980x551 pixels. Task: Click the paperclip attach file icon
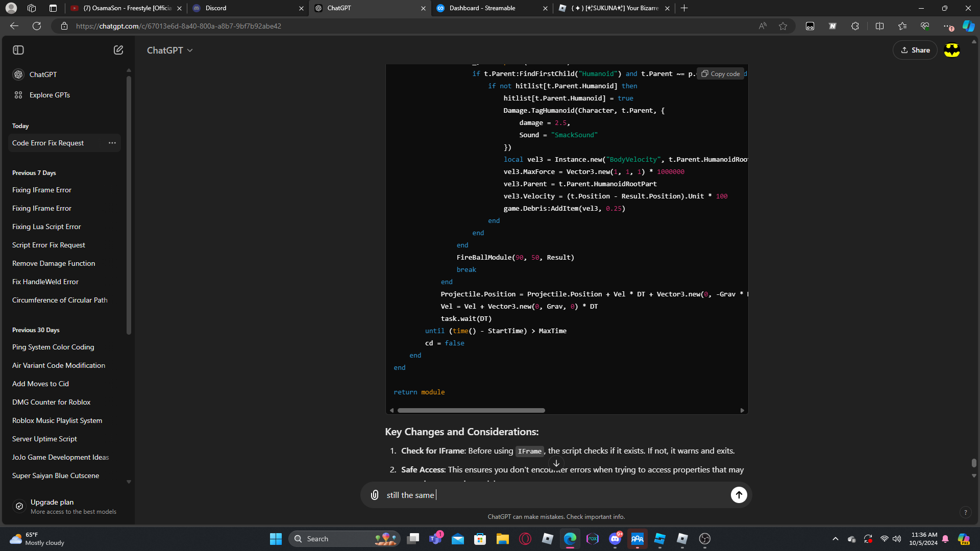(x=375, y=495)
